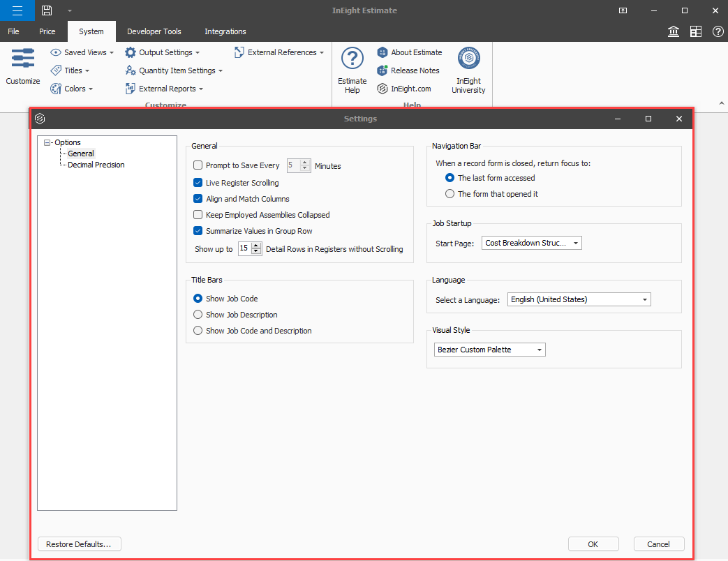
Task: Choose Show Job Code and Description
Action: tap(198, 330)
